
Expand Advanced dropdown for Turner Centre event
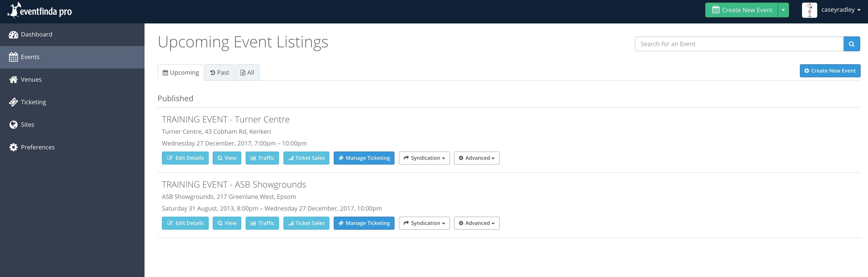477,158
